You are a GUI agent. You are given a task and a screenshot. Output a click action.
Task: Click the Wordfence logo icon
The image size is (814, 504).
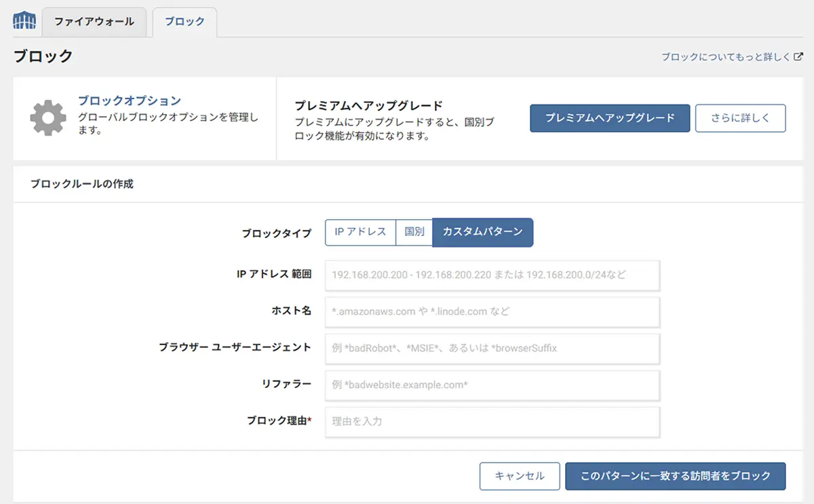pyautogui.click(x=24, y=20)
